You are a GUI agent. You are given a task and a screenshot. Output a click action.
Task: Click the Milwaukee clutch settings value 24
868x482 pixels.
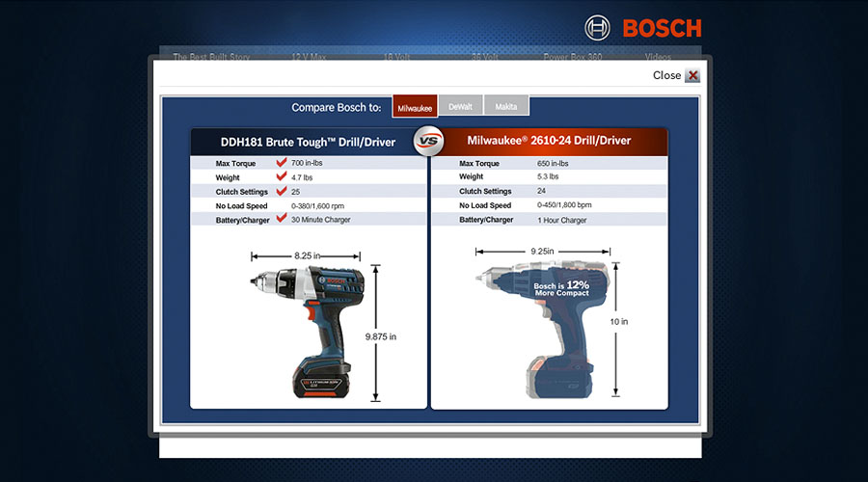[541, 191]
